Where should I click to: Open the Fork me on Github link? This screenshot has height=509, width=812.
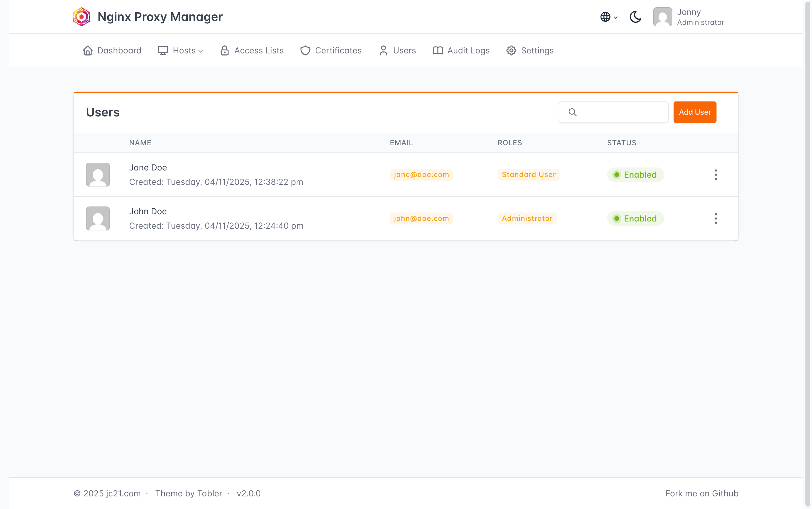click(x=701, y=493)
